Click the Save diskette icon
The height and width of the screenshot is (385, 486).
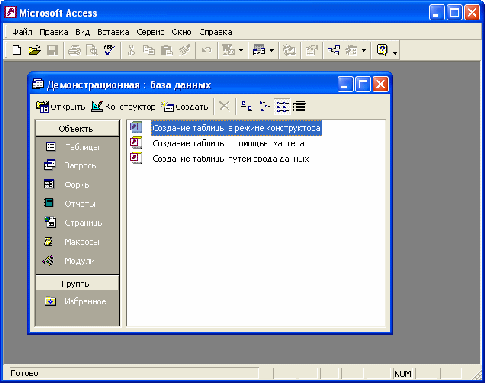click(x=52, y=50)
